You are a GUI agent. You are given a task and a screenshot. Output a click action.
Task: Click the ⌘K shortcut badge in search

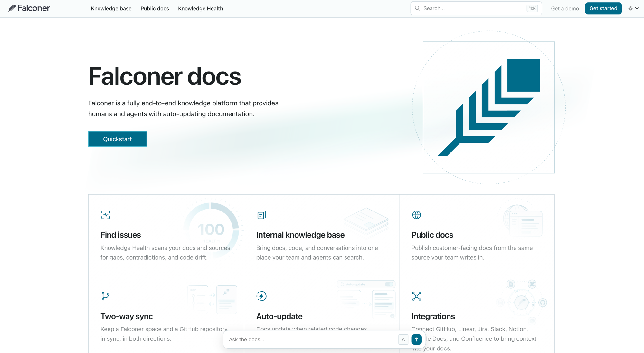(x=532, y=8)
